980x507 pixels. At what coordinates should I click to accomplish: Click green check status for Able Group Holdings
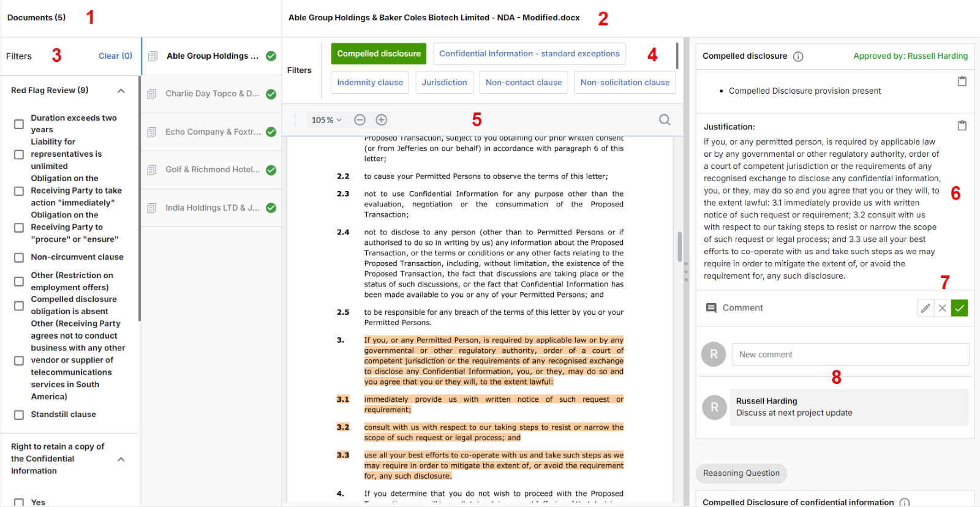coord(271,56)
